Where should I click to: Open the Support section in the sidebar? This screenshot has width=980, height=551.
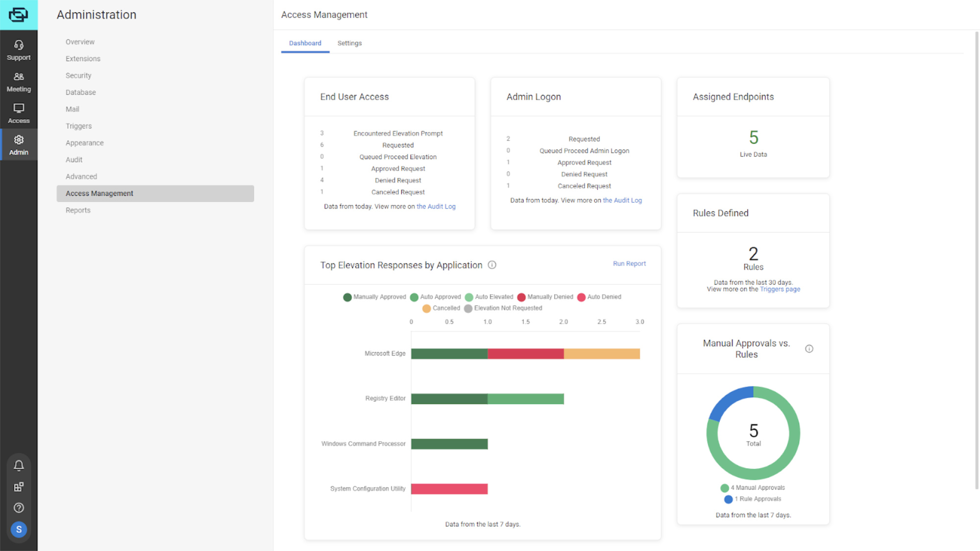pos(19,49)
